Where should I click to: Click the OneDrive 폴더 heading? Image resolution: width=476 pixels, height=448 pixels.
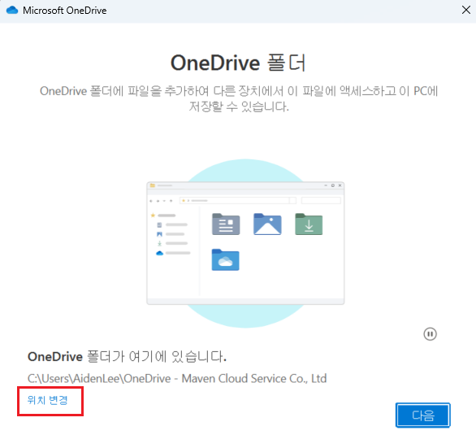tap(238, 63)
